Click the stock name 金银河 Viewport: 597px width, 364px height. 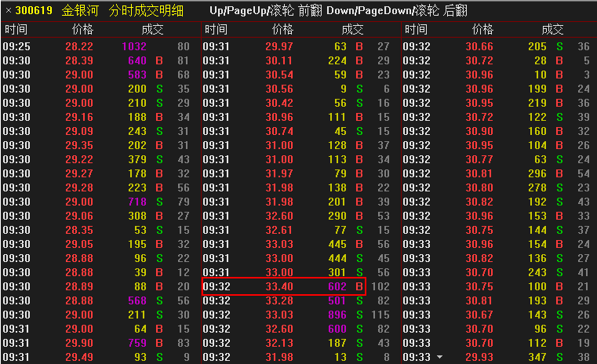[x=80, y=10]
